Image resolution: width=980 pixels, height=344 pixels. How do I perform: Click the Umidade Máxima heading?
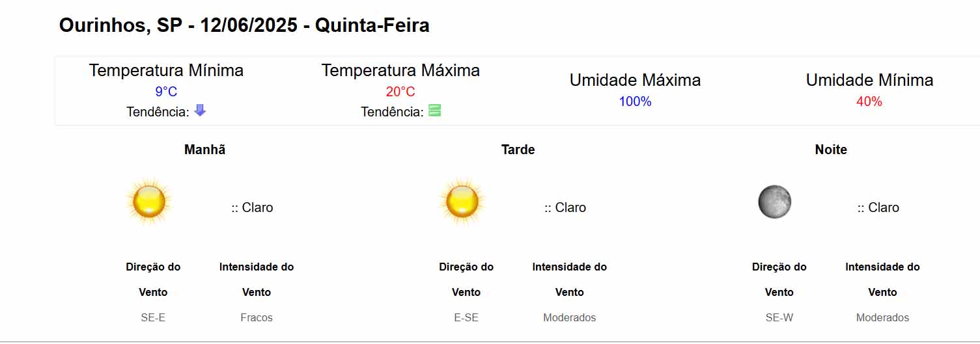tap(635, 80)
